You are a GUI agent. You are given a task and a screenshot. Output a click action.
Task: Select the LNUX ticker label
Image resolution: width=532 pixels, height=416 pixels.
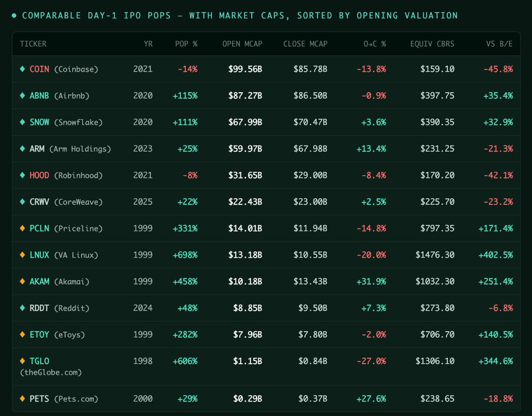pyautogui.click(x=39, y=255)
